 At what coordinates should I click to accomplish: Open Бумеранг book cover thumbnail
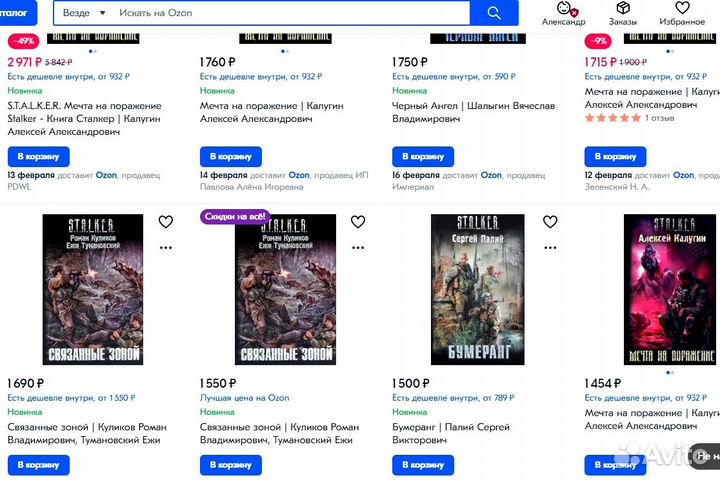click(x=478, y=289)
